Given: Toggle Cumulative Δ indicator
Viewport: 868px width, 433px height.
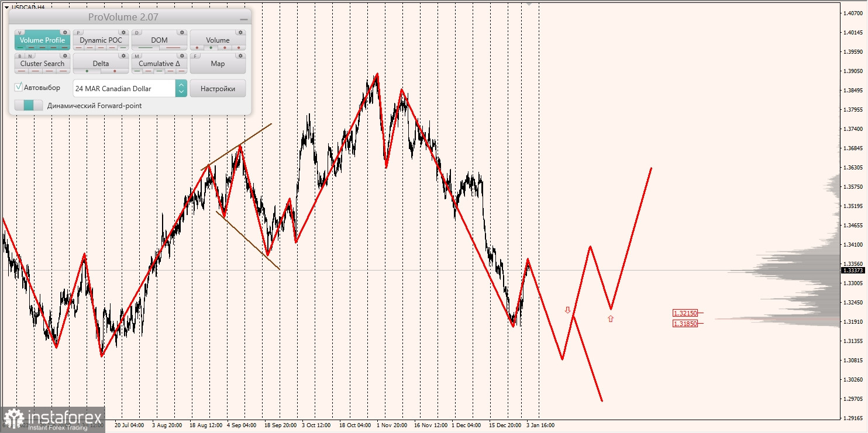Looking at the screenshot, I should tap(159, 64).
